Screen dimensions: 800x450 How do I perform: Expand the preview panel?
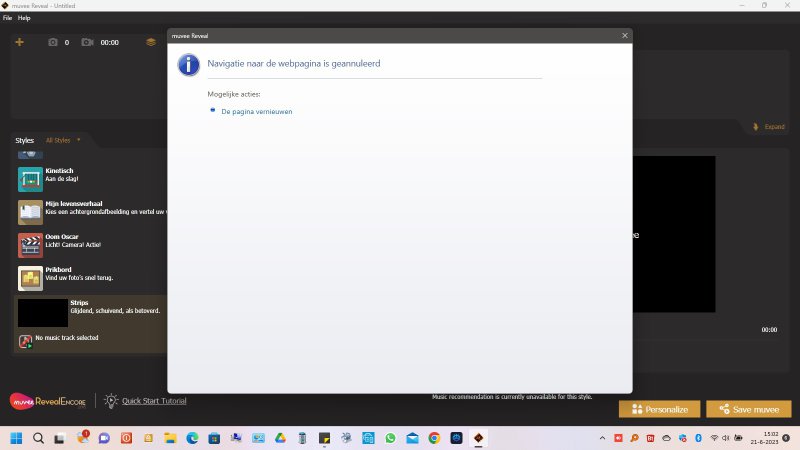[x=769, y=127]
